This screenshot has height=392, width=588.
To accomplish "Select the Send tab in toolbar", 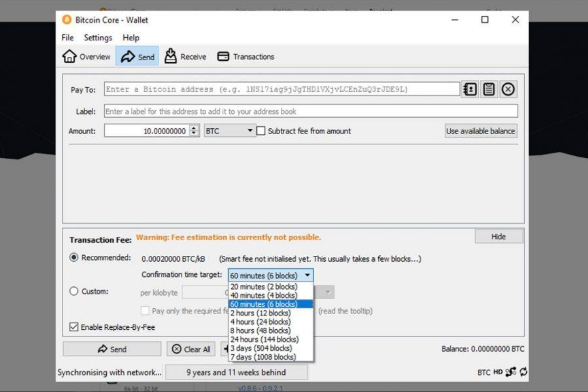I will (x=138, y=56).
